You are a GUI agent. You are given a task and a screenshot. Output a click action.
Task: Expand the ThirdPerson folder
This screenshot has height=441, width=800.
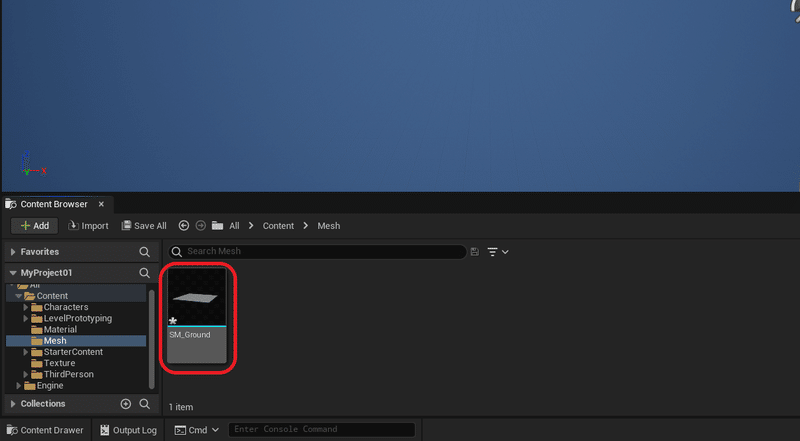[x=26, y=375]
